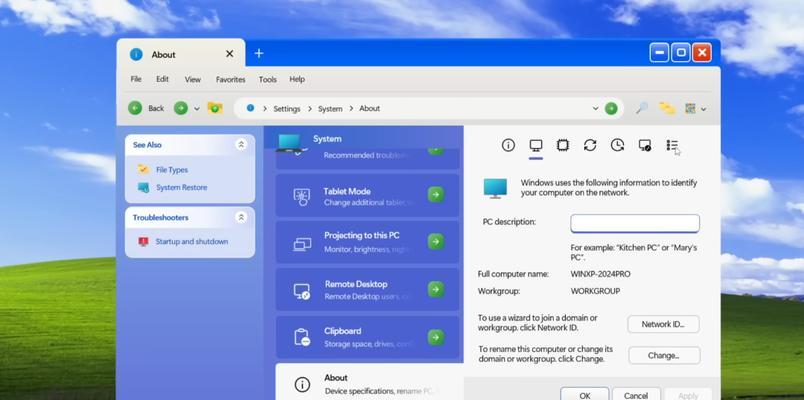804x400 pixels.
Task: Click the System header laptop icon
Action: click(x=290, y=142)
